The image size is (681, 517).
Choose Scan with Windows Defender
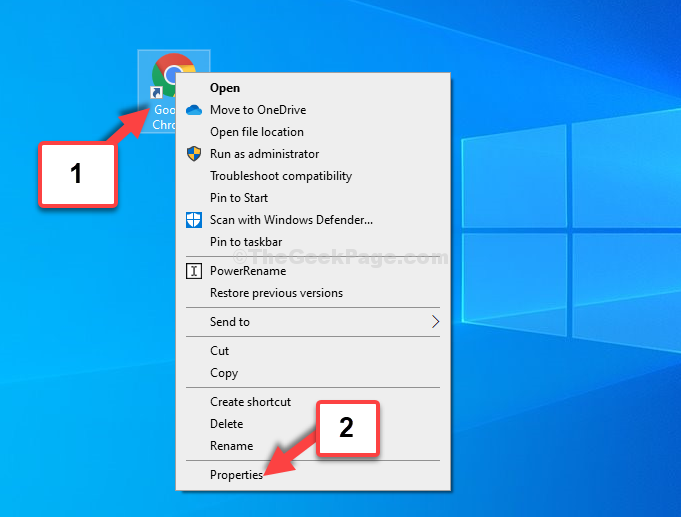(x=313, y=220)
